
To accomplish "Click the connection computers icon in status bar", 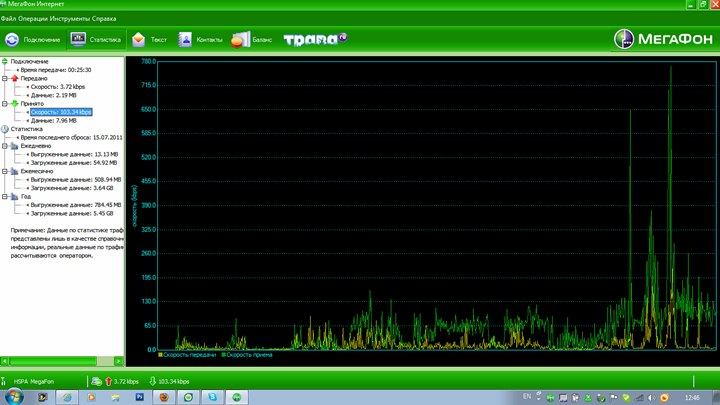I will [96, 382].
